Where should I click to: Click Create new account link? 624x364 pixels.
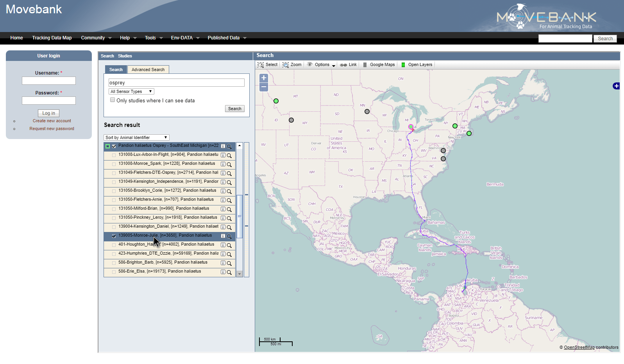[52, 121]
